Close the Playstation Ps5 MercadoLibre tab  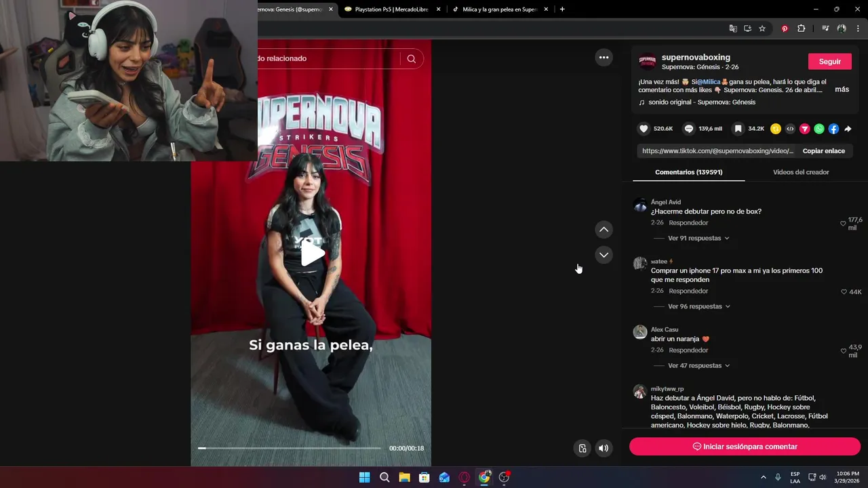(x=438, y=9)
